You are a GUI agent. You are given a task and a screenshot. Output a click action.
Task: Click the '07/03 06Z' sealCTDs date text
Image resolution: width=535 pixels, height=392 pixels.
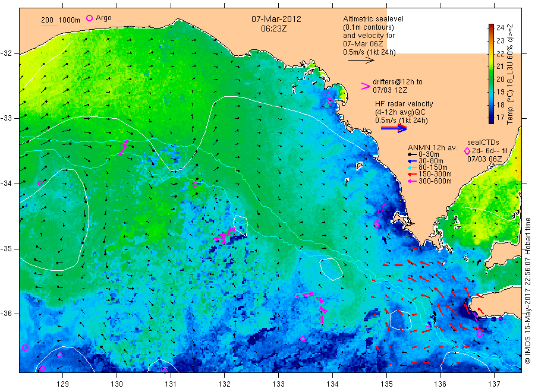tap(484, 159)
